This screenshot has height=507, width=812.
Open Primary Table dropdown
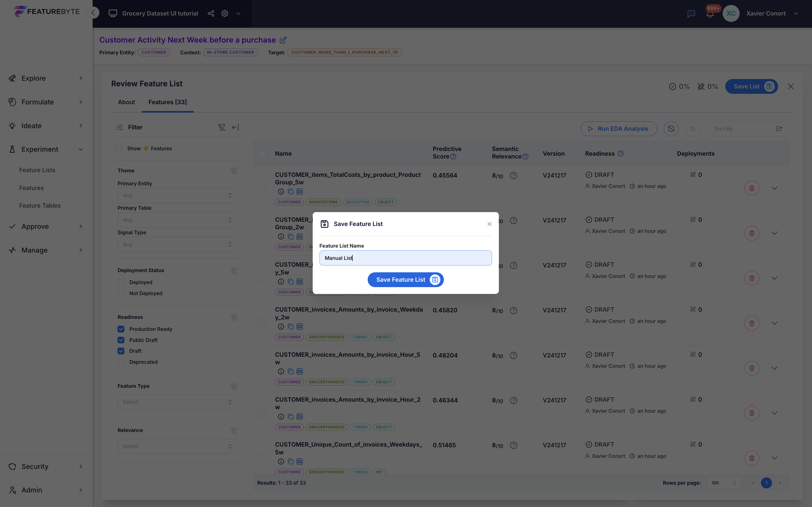(x=177, y=220)
